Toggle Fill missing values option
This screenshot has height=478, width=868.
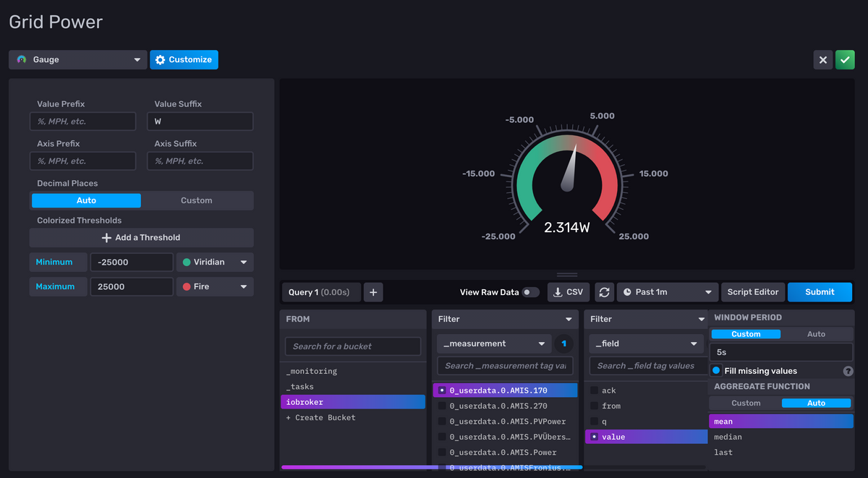click(x=717, y=371)
